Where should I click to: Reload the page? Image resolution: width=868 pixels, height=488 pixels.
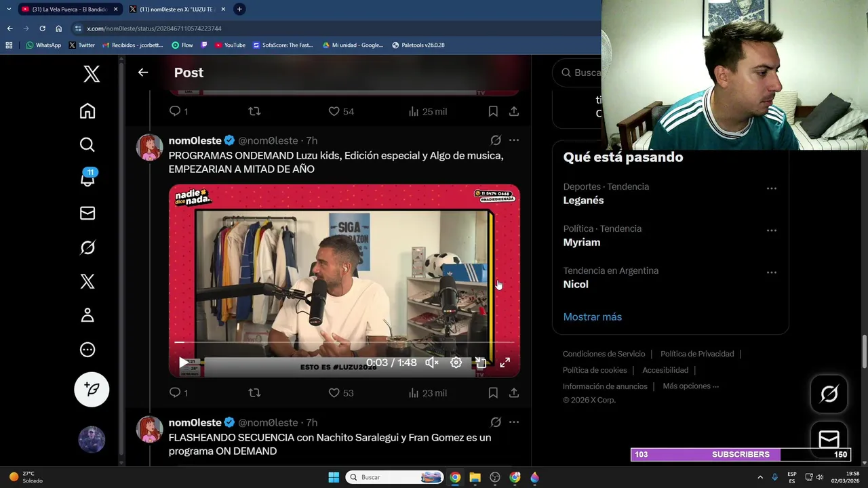pyautogui.click(x=42, y=28)
